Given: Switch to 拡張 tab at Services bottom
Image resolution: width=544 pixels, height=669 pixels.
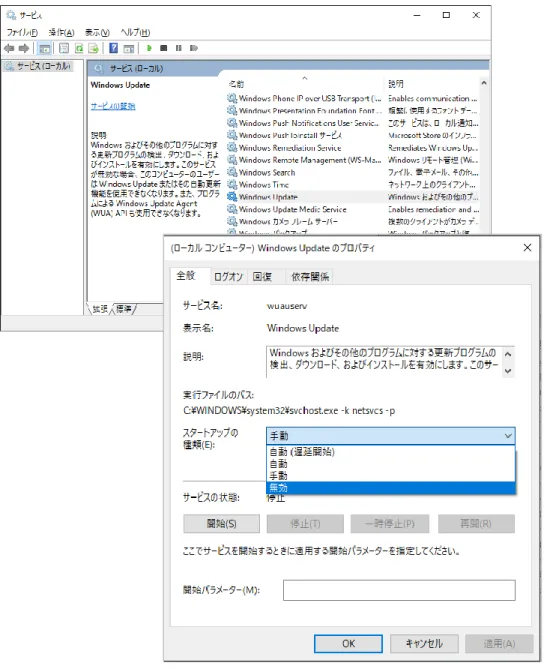Looking at the screenshot, I should (x=100, y=309).
